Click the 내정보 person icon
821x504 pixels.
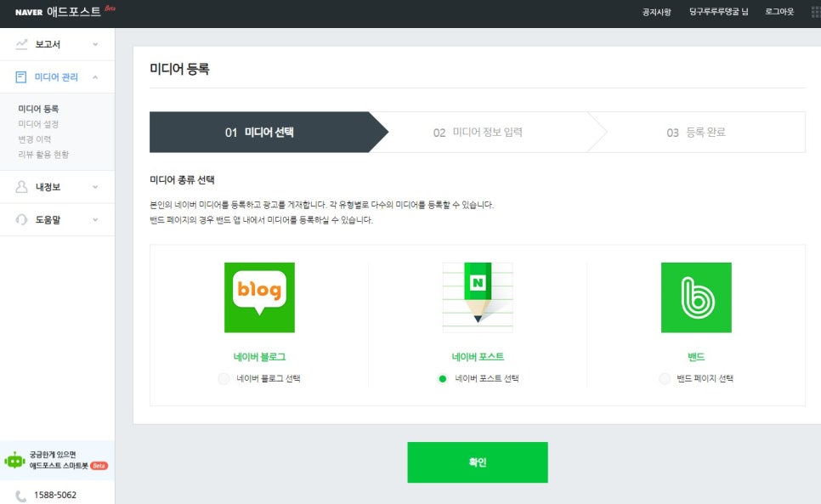point(21,187)
